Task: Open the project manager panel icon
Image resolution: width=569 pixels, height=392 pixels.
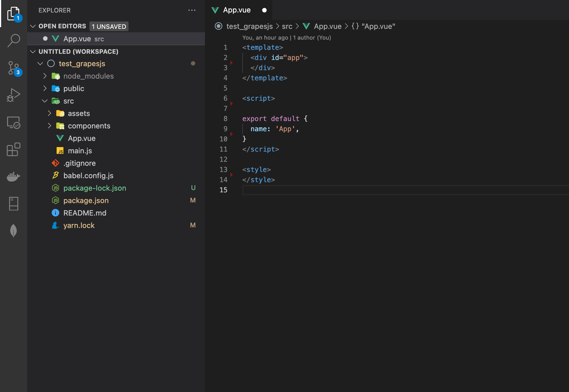Action: click(14, 204)
